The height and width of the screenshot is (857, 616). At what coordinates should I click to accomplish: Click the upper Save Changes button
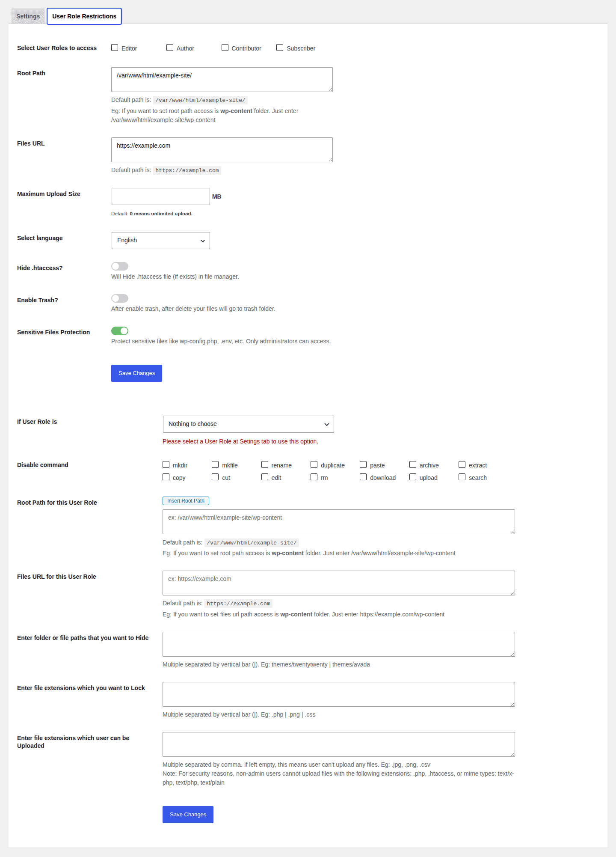tap(136, 373)
